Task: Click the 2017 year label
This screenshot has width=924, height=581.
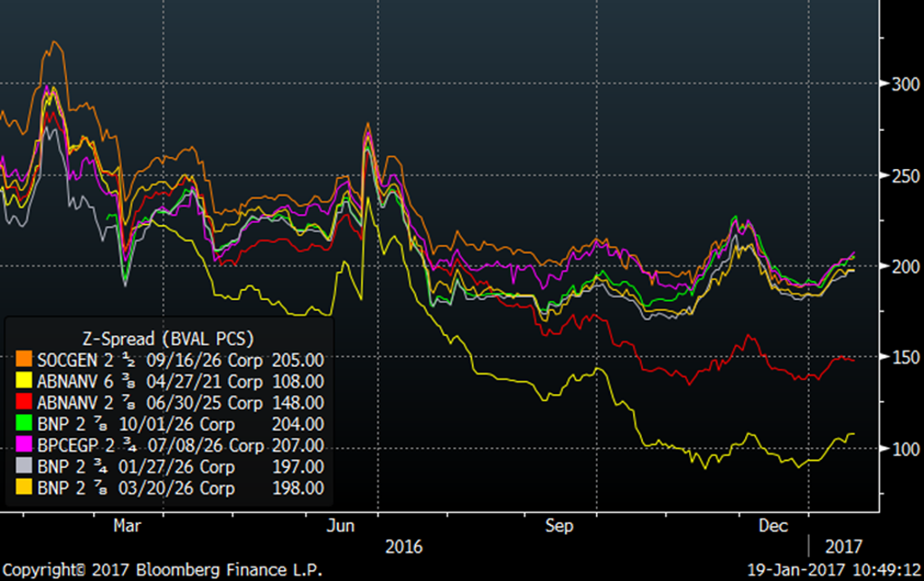Action: pos(843,547)
